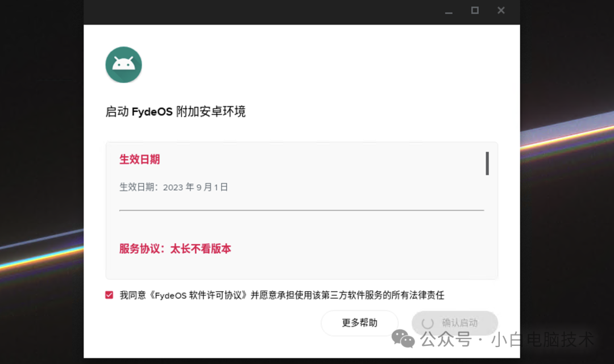Click the agreement text scrollbar thumb
Screen dimensions: 614x364
487,164
